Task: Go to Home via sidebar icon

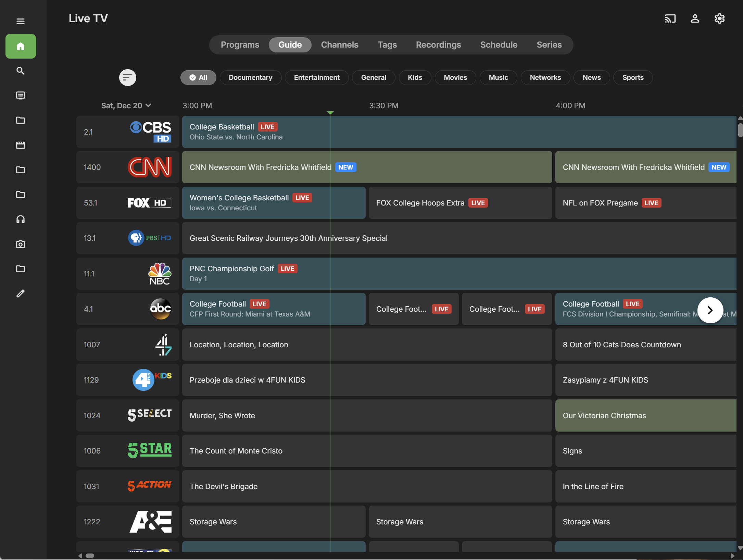Action: (21, 46)
